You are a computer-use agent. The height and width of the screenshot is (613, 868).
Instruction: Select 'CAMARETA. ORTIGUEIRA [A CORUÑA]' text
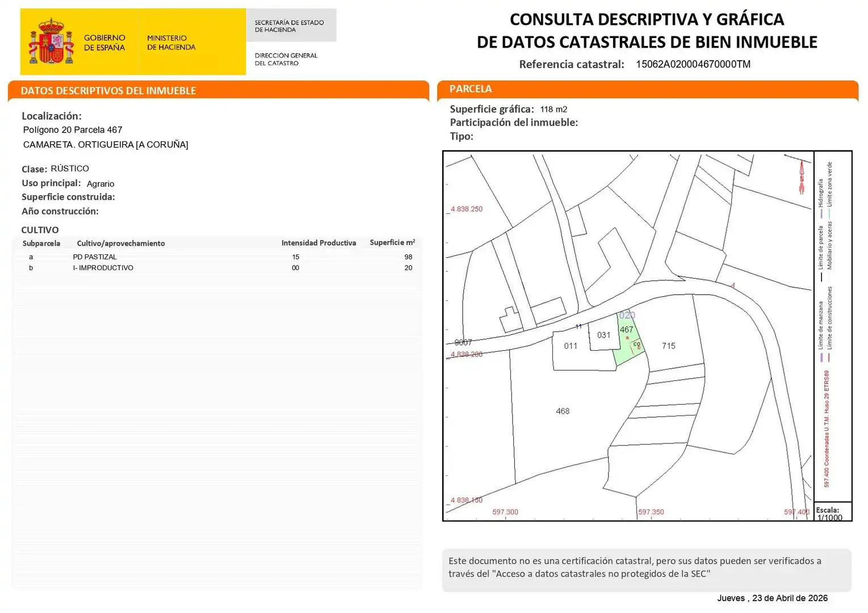[106, 145]
